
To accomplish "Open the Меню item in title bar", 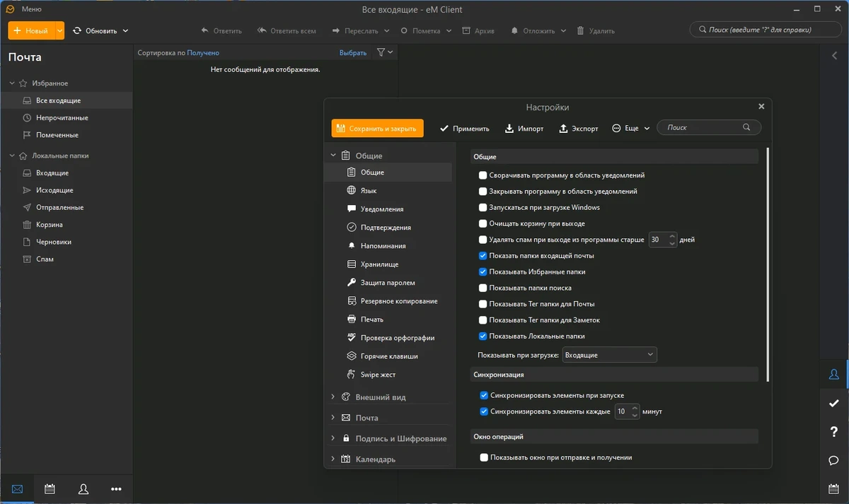I will [x=31, y=9].
